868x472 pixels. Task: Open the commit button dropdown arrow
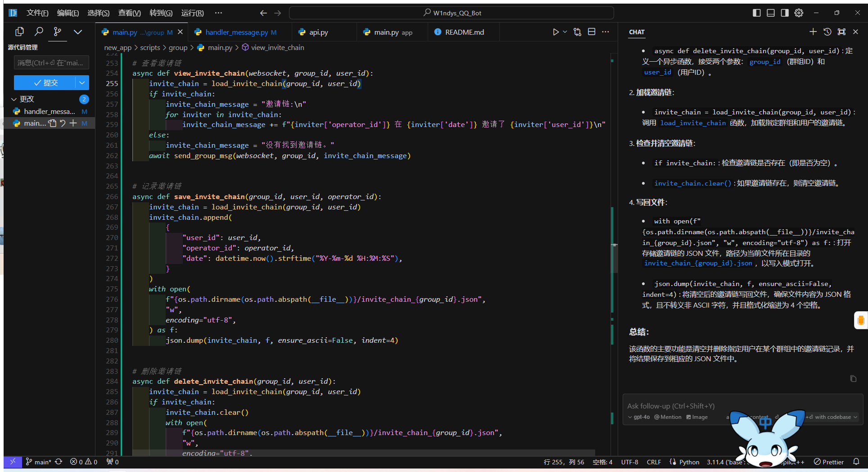point(82,82)
